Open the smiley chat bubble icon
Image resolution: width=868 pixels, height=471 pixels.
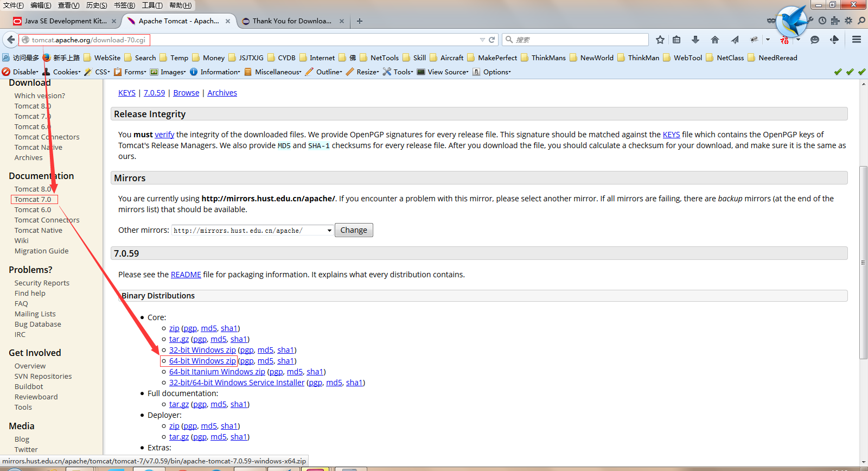pyautogui.click(x=815, y=40)
